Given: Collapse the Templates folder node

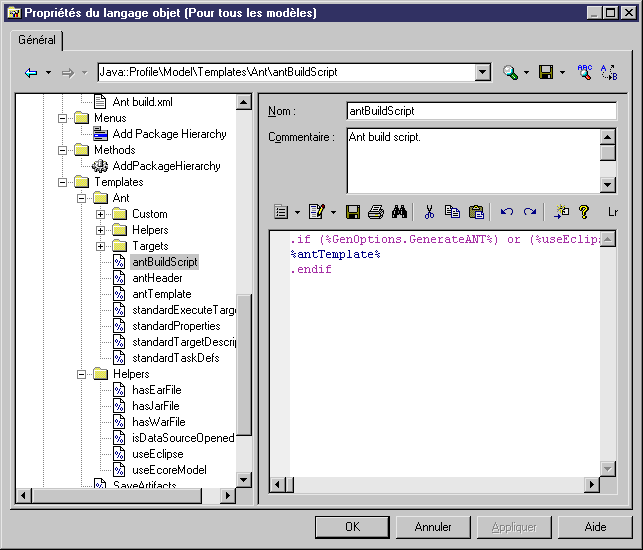Looking at the screenshot, I should point(64,182).
